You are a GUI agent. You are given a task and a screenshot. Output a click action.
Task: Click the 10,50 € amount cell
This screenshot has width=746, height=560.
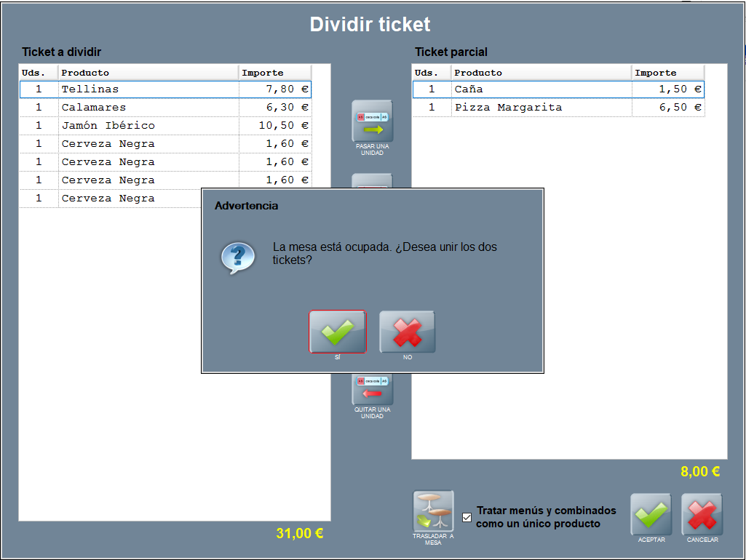pos(275,126)
